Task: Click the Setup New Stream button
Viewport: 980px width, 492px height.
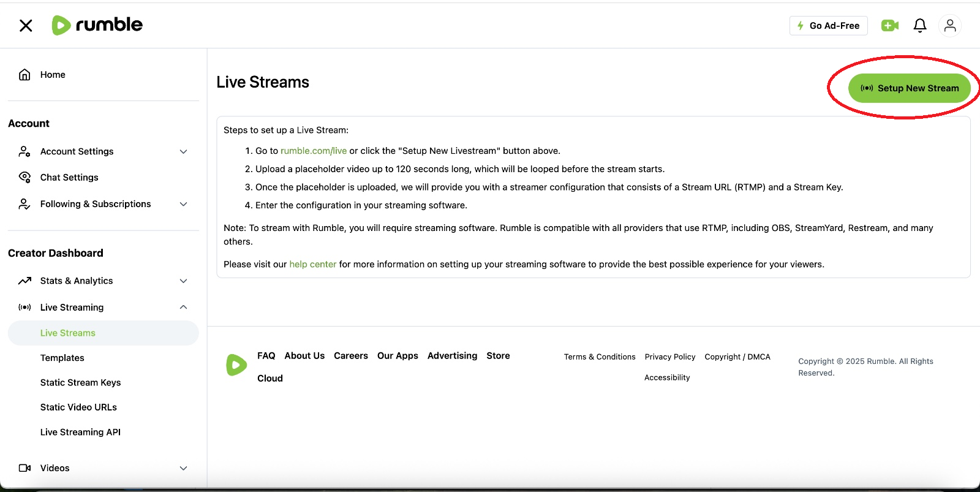Action: [x=909, y=88]
